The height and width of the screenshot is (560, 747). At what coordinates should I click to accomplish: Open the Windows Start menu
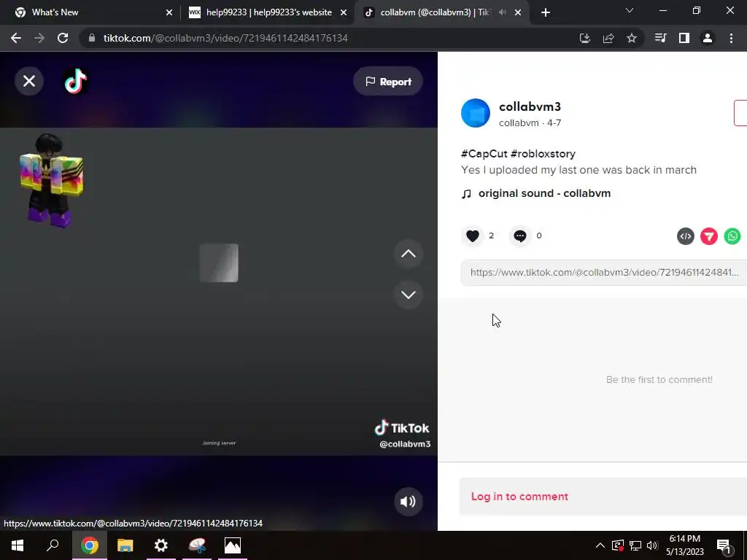[18, 545]
